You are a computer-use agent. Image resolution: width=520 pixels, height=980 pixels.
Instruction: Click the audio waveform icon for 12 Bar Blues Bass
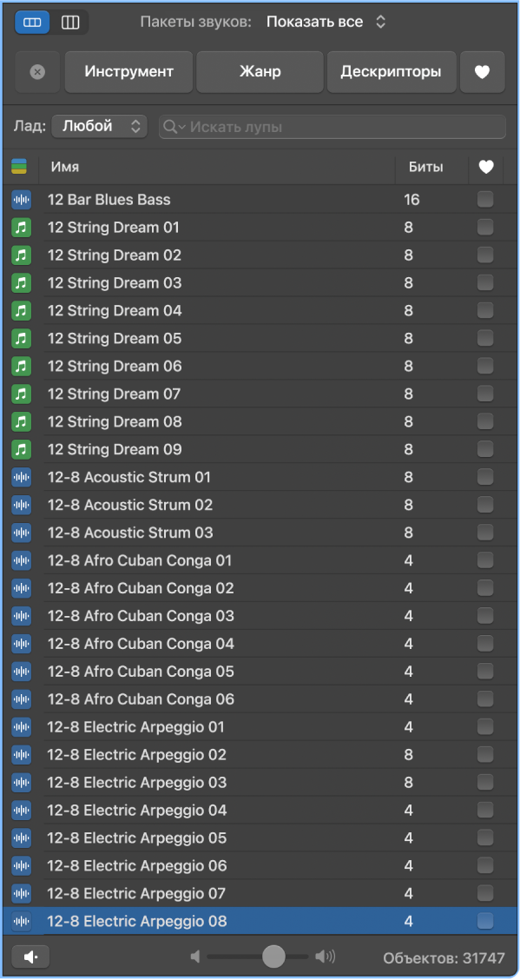(21, 200)
